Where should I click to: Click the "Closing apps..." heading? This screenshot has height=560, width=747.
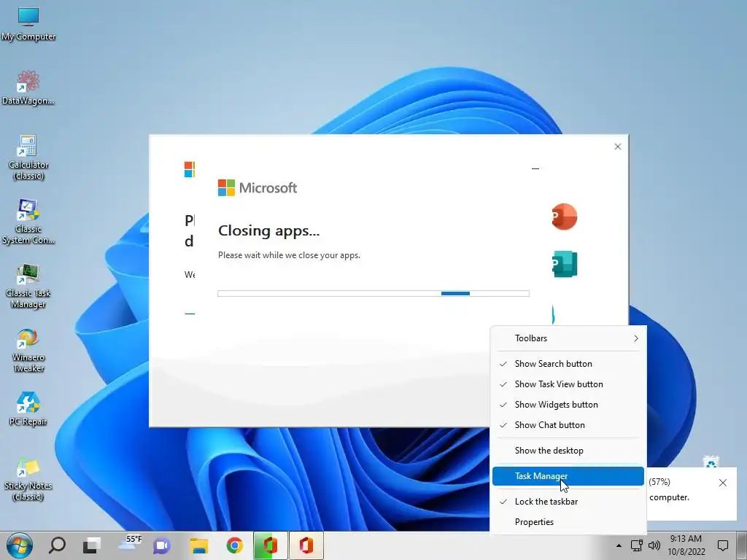pyautogui.click(x=268, y=231)
